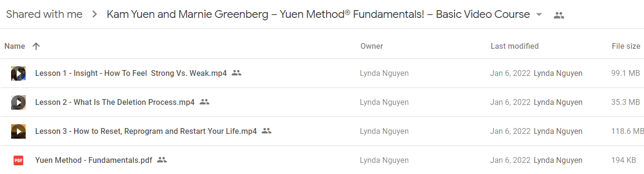Viewport: 644px width, 174px height.
Task: Click the Owner column header
Action: [x=372, y=46]
